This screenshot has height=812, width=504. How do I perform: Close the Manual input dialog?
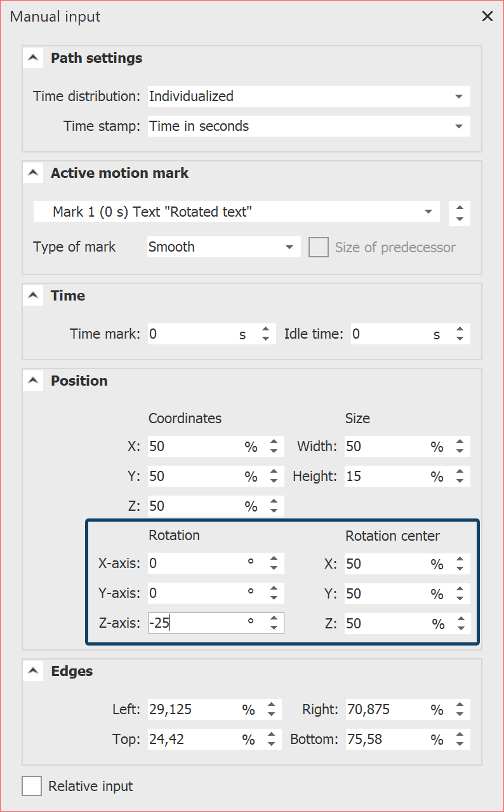coord(487,16)
